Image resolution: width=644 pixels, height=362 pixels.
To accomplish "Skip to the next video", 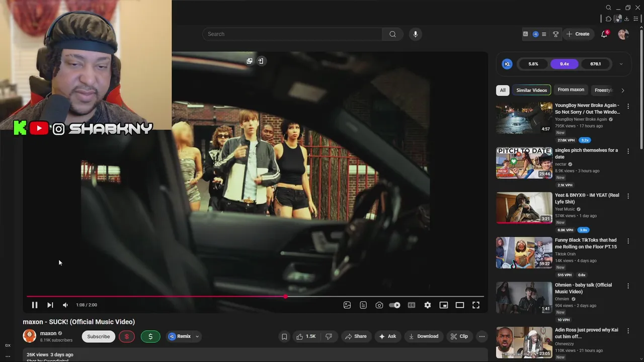I will (x=50, y=305).
